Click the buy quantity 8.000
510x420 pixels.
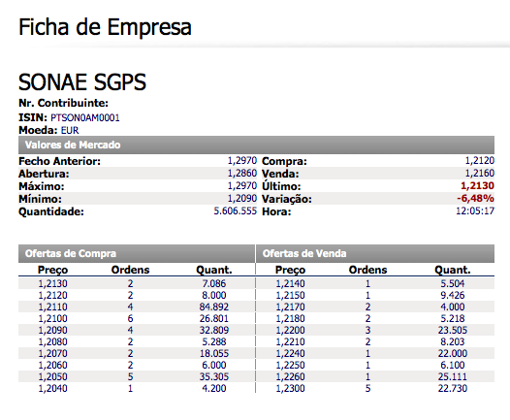(214, 295)
